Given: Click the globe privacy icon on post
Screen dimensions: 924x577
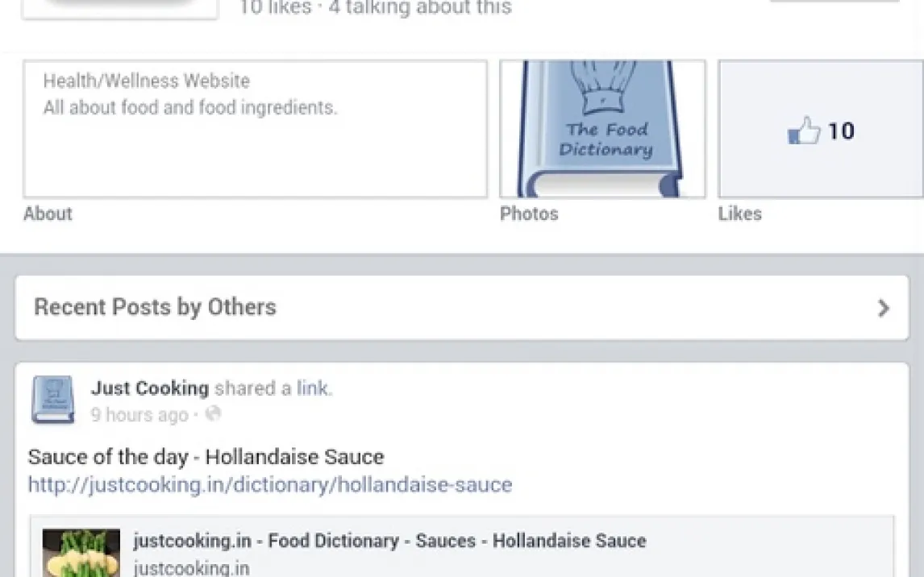Looking at the screenshot, I should point(213,414).
